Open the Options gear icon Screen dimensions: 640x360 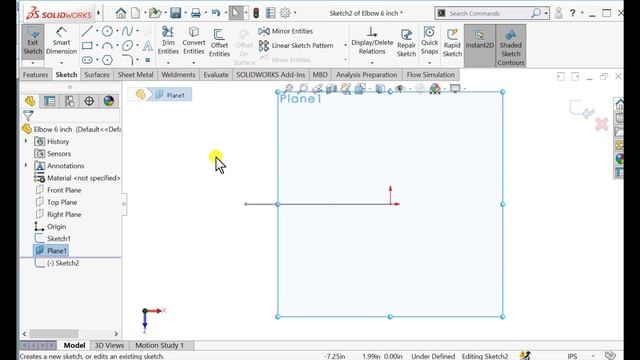(285, 13)
